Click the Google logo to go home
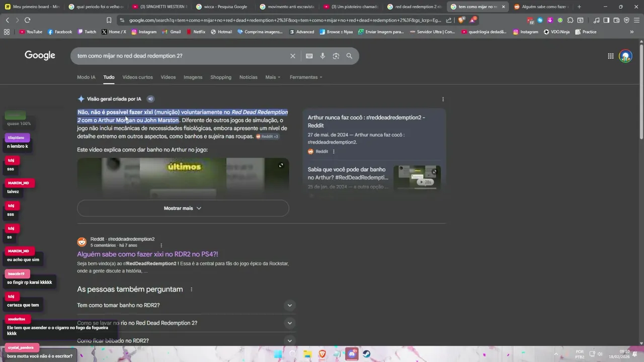 [40, 55]
